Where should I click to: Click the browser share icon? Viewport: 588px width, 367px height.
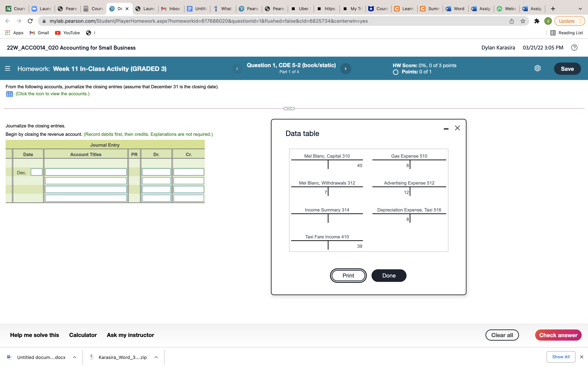click(512, 21)
